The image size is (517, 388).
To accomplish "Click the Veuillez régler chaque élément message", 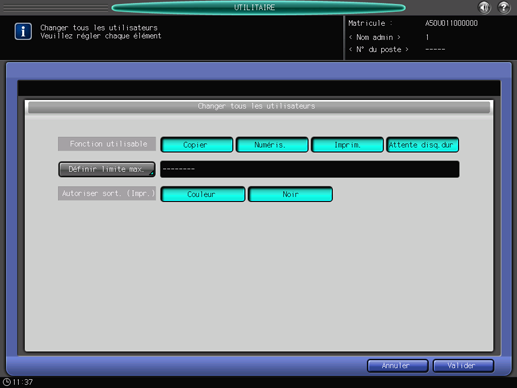I will (x=101, y=36).
